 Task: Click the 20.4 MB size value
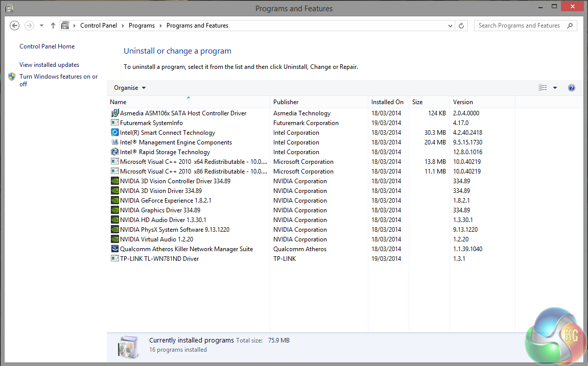click(x=435, y=142)
